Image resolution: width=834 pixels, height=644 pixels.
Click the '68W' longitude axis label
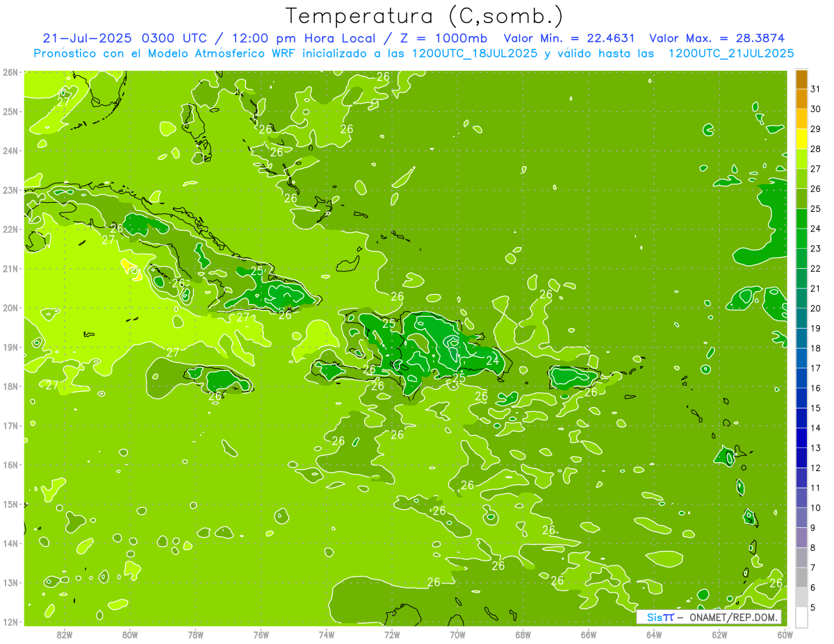point(523,634)
